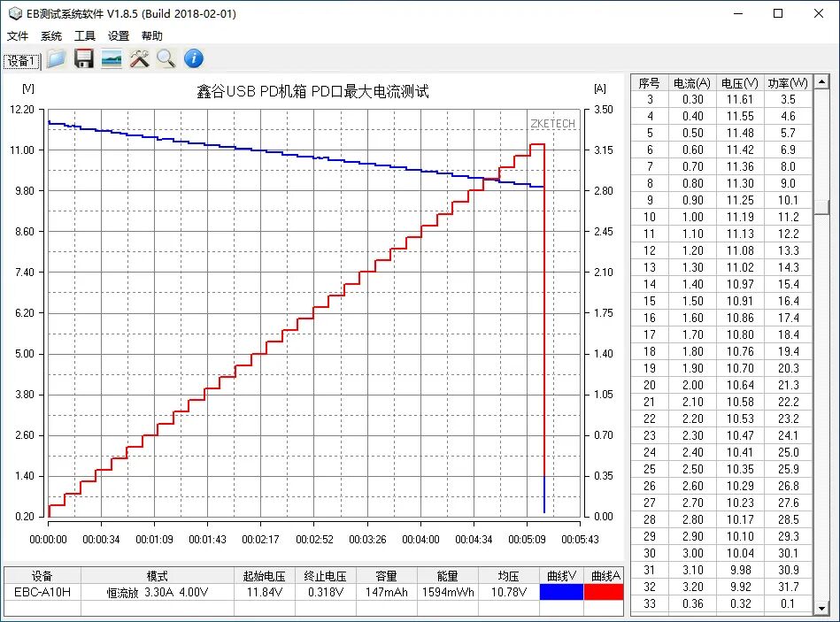Click the 序号 column header
Viewport: 840px width, 622px height.
pyautogui.click(x=650, y=83)
